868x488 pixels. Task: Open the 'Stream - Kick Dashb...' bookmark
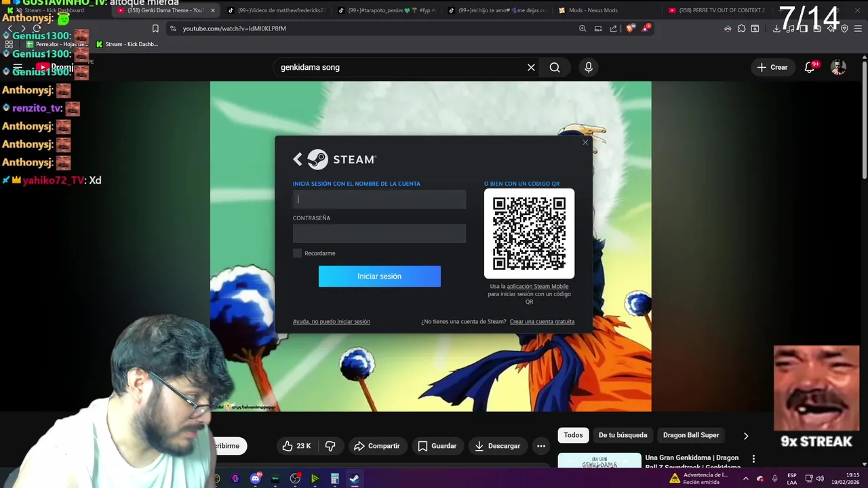tap(127, 44)
